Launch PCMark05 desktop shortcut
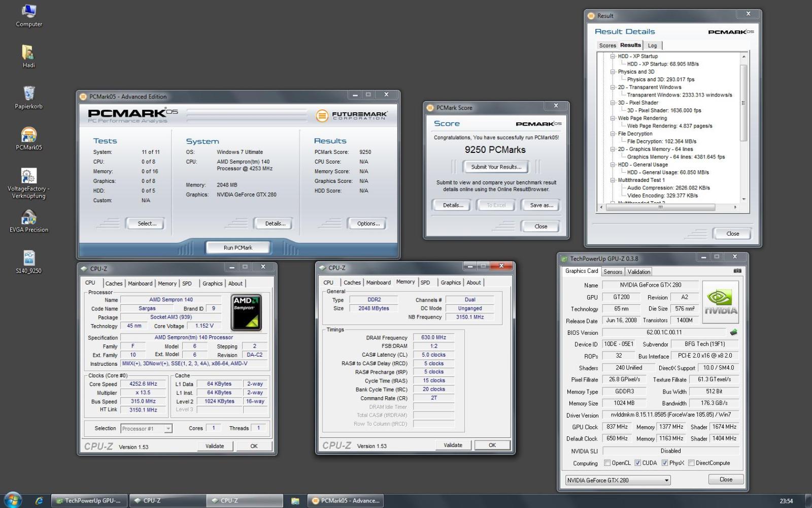The width and height of the screenshot is (812, 508). 29,138
